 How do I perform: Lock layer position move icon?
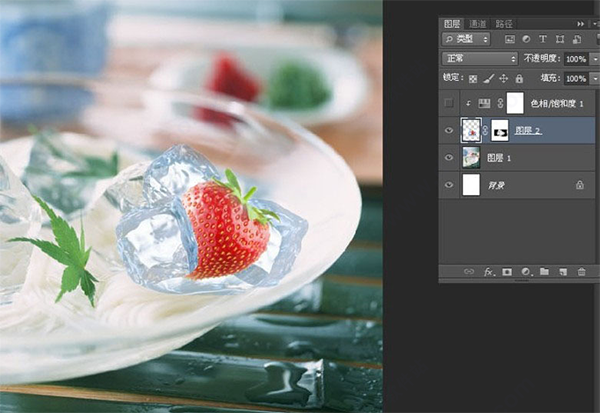(x=504, y=79)
